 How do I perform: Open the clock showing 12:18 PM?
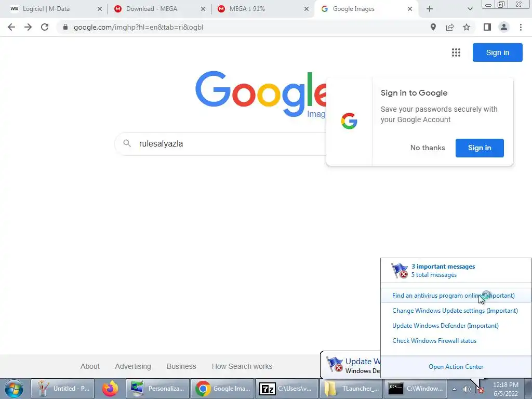tap(506, 389)
